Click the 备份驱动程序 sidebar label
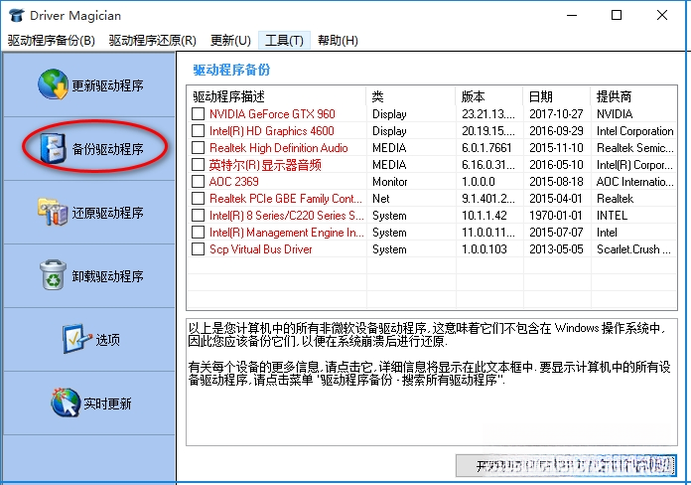Image resolution: width=691 pixels, height=485 pixels. click(x=108, y=149)
